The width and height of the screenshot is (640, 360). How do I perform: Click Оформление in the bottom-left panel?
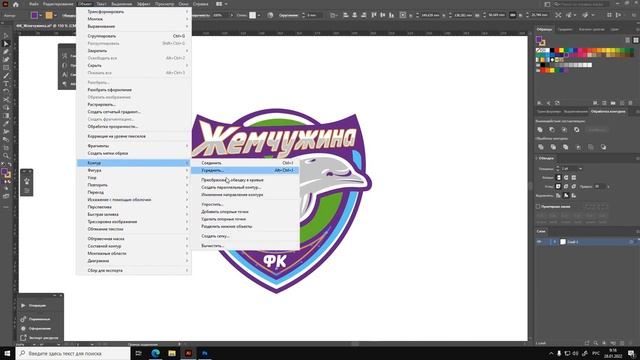[40, 328]
